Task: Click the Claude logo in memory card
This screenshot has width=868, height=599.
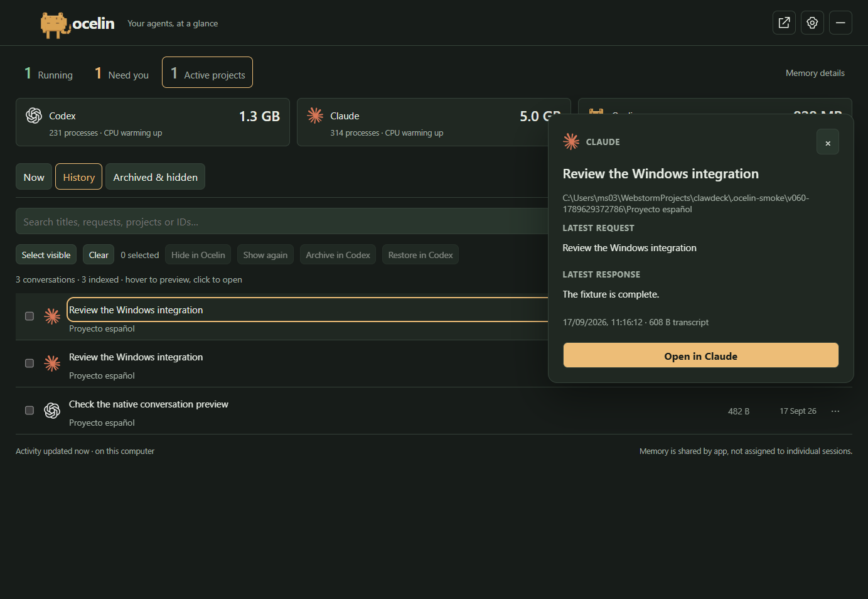Action: click(x=315, y=116)
